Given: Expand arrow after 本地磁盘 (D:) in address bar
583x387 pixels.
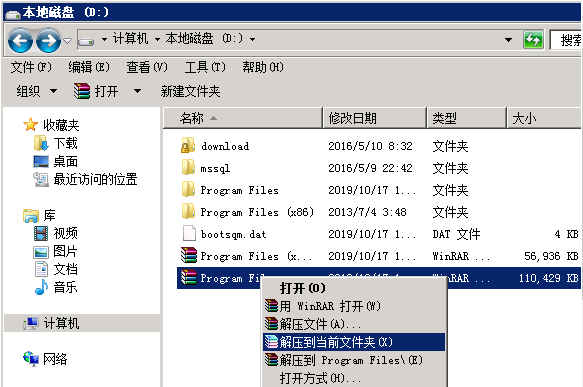Looking at the screenshot, I should [x=252, y=39].
